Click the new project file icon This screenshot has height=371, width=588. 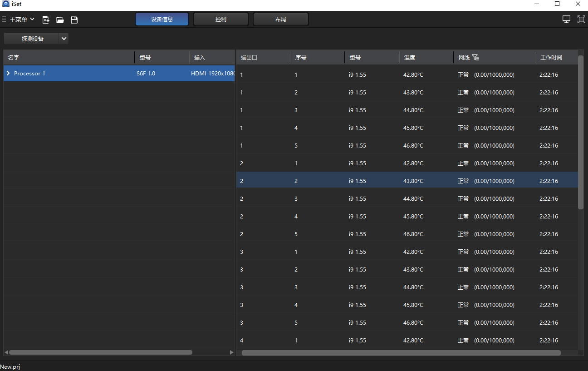click(x=45, y=20)
